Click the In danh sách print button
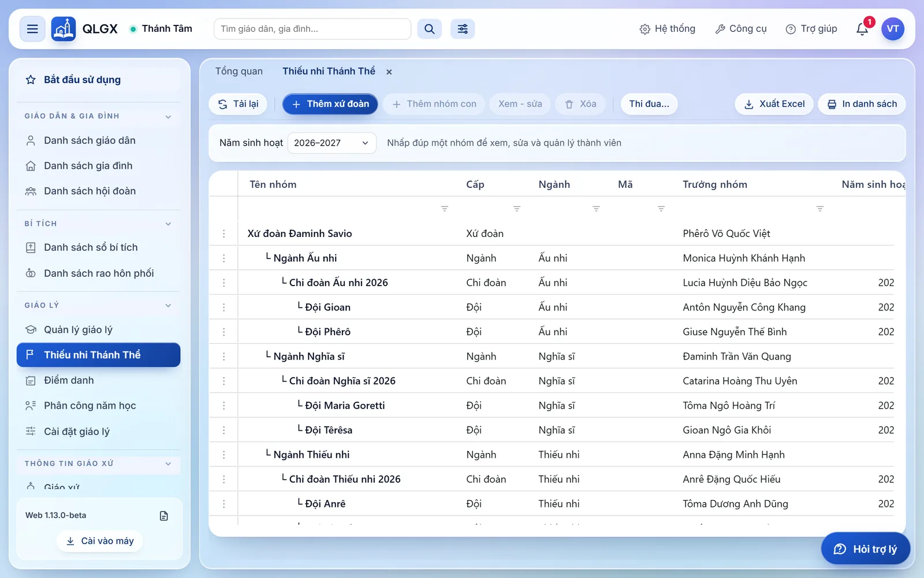 coord(862,104)
